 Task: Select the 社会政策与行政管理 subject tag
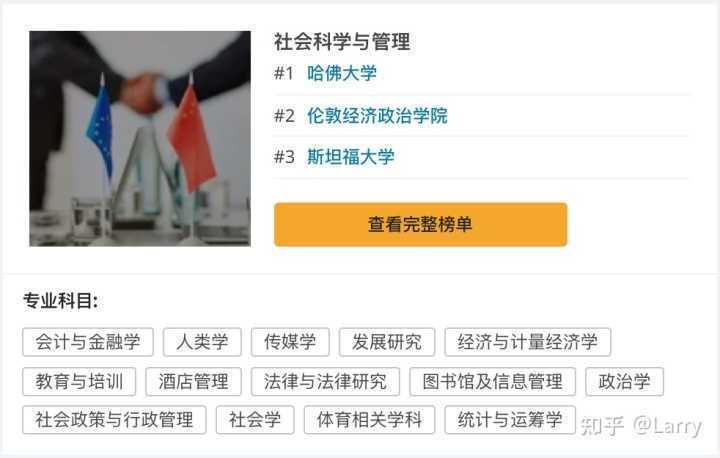pyautogui.click(x=114, y=420)
